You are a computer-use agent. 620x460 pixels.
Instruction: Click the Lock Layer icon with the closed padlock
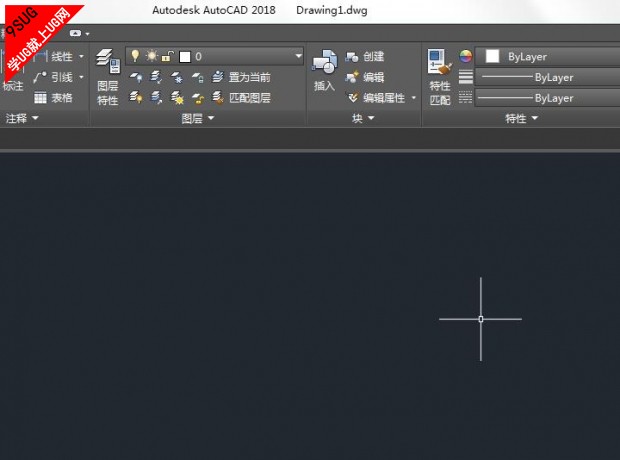(x=198, y=77)
